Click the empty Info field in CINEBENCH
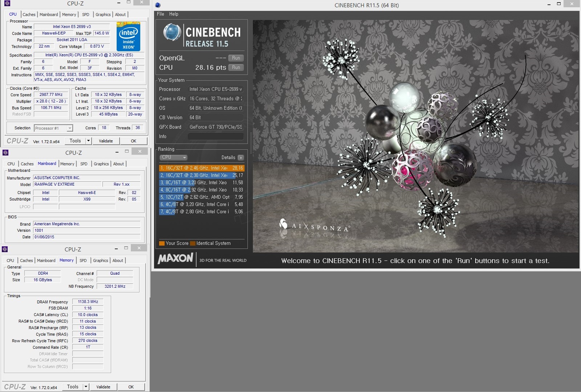Viewport: 581px width, 392px height. point(215,137)
